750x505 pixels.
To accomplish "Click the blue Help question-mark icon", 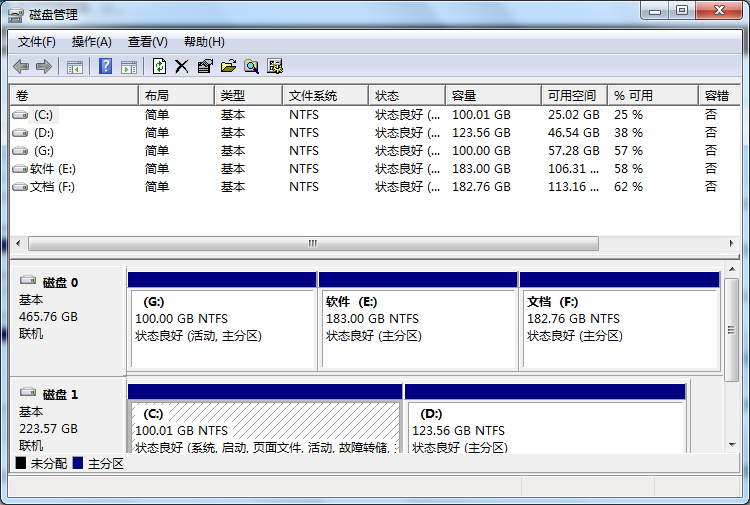I will 105,66.
